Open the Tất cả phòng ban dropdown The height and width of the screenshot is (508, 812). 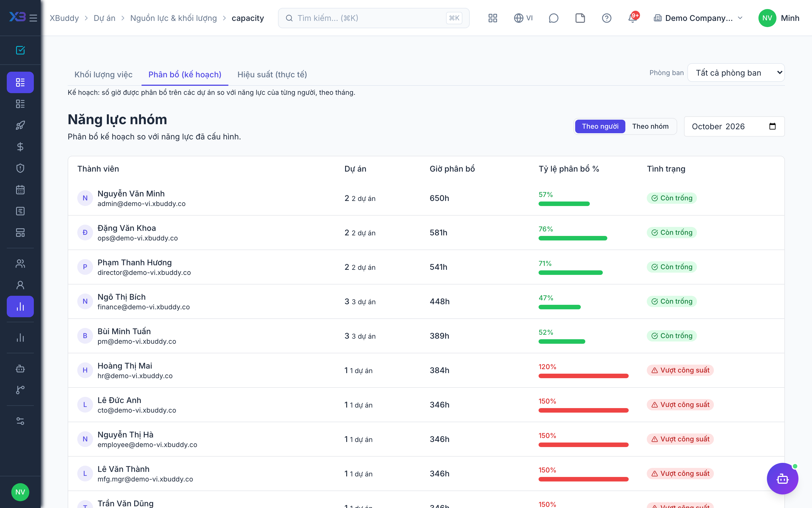click(736, 73)
